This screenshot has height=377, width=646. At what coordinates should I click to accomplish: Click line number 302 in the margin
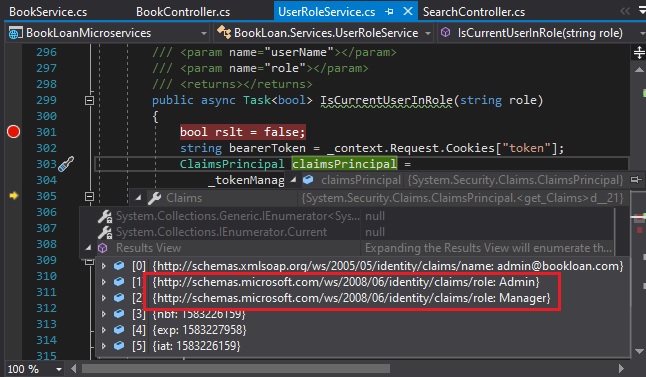[46, 148]
